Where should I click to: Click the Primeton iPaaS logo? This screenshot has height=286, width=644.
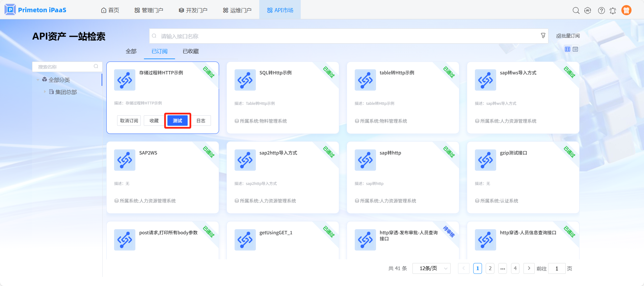pyautogui.click(x=35, y=10)
